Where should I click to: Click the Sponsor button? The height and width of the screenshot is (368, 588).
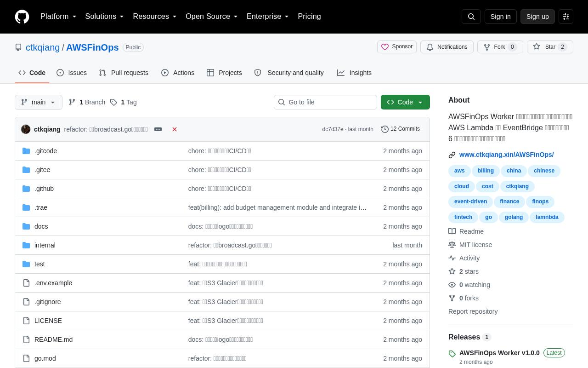[x=397, y=47]
